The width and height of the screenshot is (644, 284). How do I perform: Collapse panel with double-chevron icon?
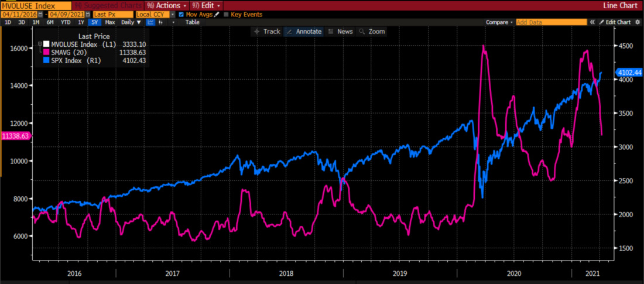pos(592,22)
